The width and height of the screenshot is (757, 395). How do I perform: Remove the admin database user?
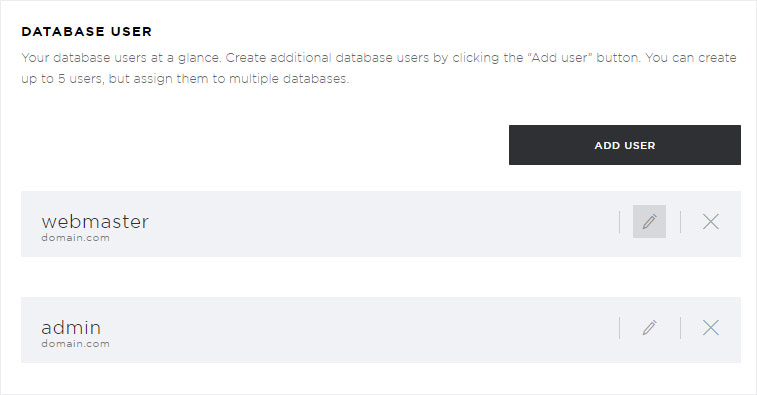711,328
